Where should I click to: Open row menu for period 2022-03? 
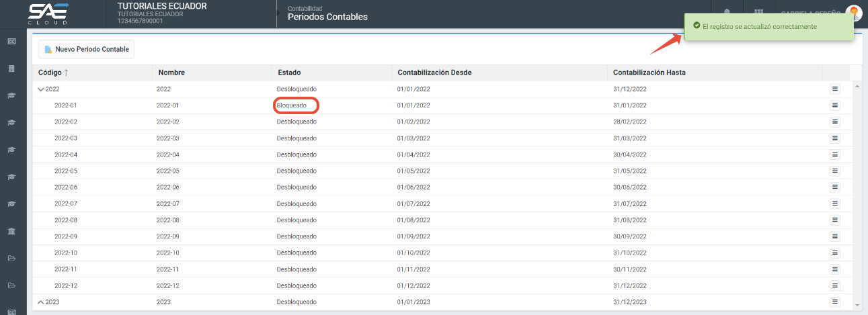pyautogui.click(x=834, y=138)
